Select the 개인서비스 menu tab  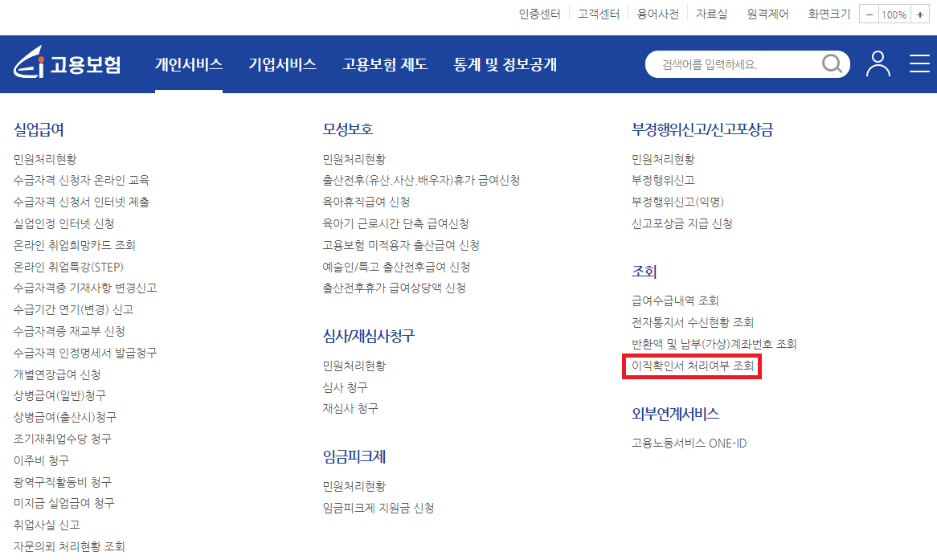pyautogui.click(x=188, y=64)
